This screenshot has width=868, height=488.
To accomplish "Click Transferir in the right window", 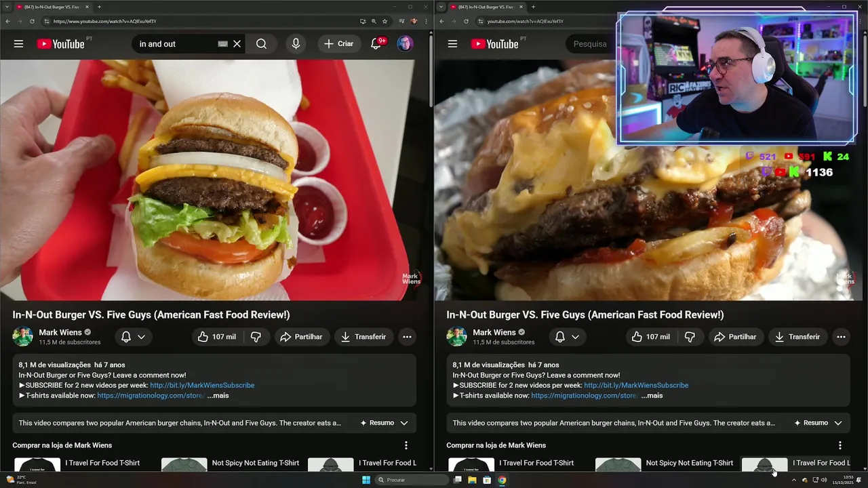I will [797, 337].
